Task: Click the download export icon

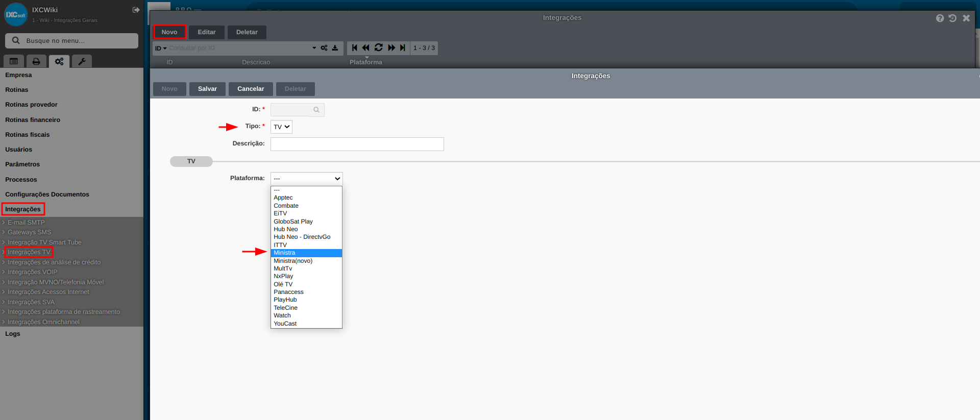Action: tap(335, 48)
